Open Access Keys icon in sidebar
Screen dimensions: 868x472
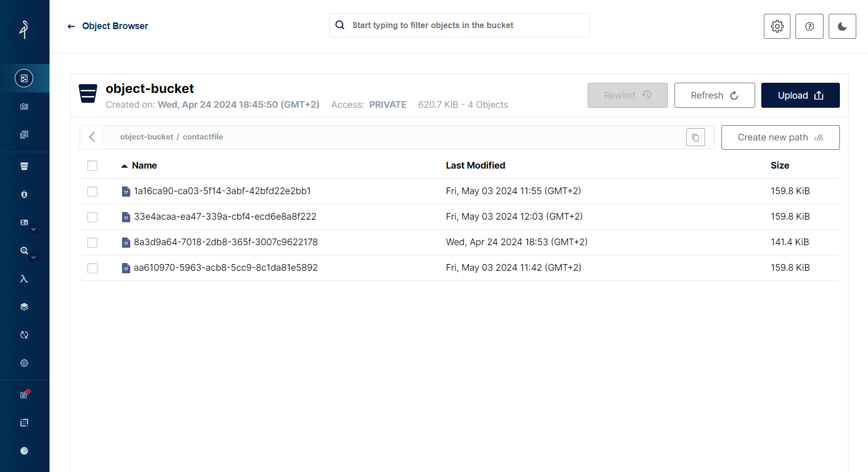pyautogui.click(x=24, y=107)
